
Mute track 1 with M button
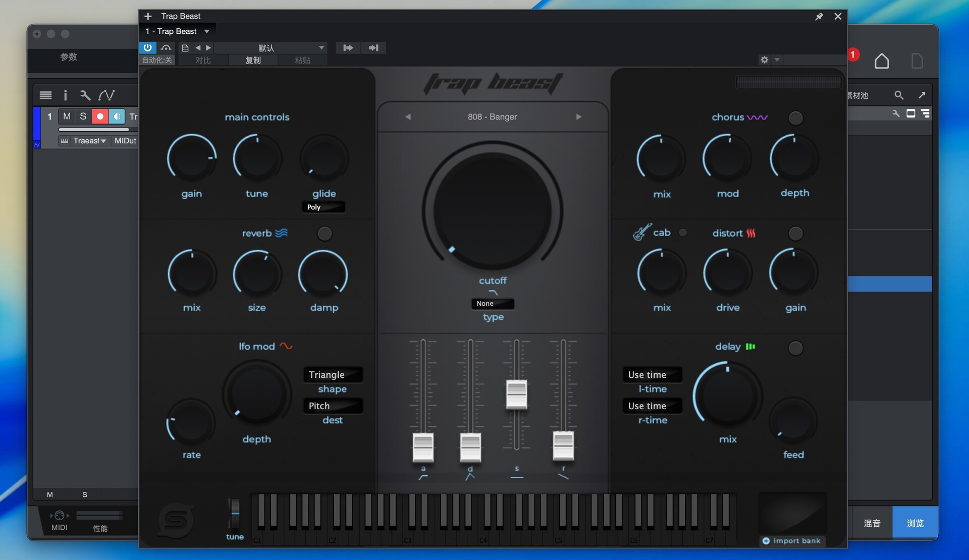[67, 117]
